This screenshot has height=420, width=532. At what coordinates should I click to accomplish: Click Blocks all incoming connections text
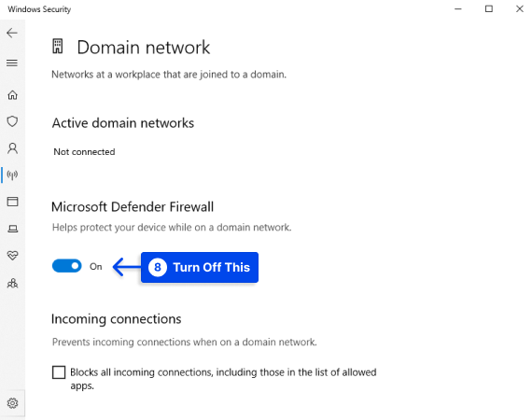[223, 379]
